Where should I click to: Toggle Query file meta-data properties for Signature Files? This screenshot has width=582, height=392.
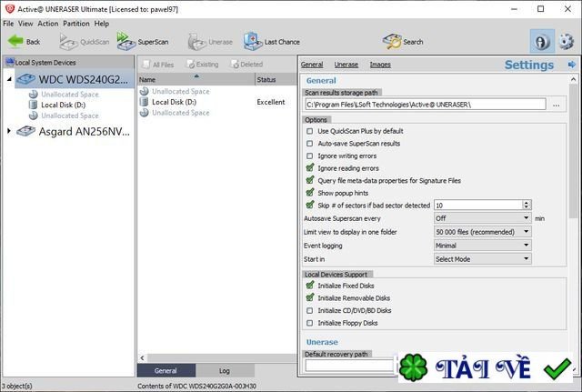310,180
